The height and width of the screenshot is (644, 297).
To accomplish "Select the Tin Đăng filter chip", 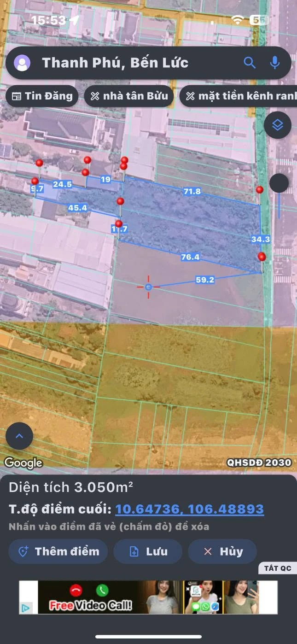I will point(42,96).
